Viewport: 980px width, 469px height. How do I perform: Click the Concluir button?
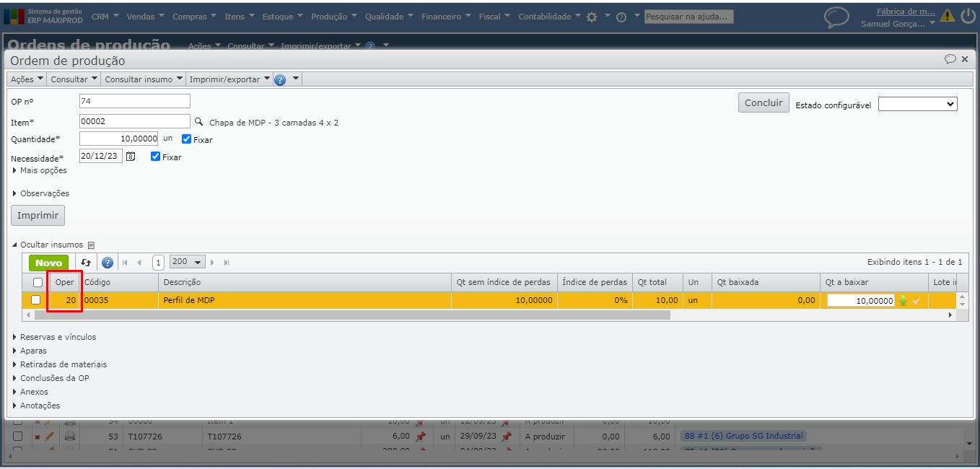click(x=764, y=102)
